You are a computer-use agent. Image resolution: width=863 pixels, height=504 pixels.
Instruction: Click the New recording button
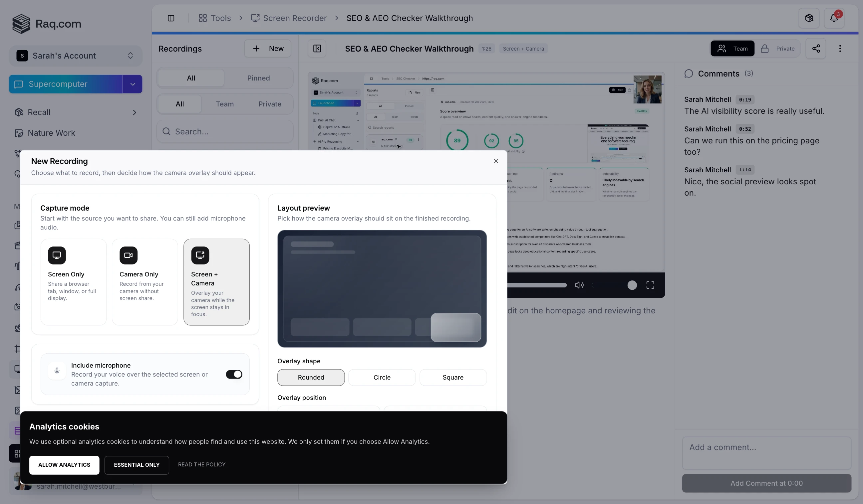coord(267,49)
